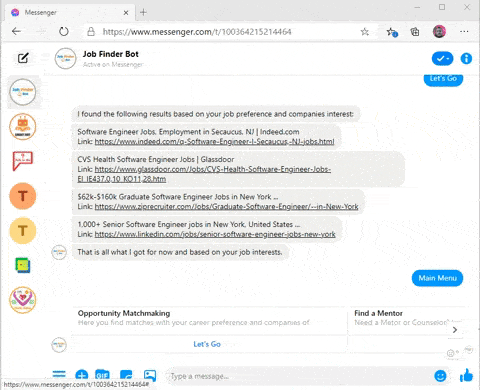Viewport: 480px width, 390px height.
Task: Click the plus icon for more actions
Action: [81, 375]
